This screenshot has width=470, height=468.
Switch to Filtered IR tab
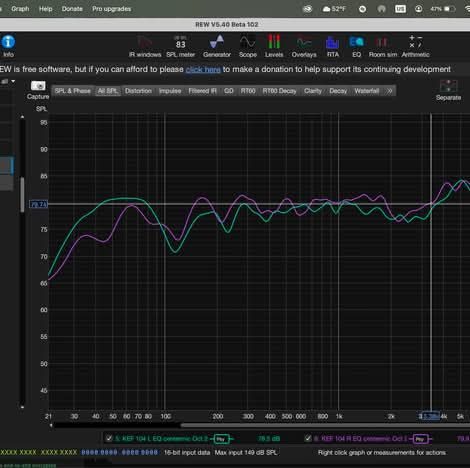(202, 91)
